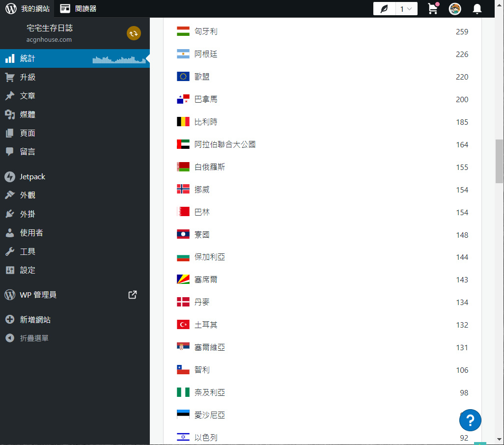Click the 設定 sliders icon
This screenshot has width=504, height=445.
[x=10, y=270]
